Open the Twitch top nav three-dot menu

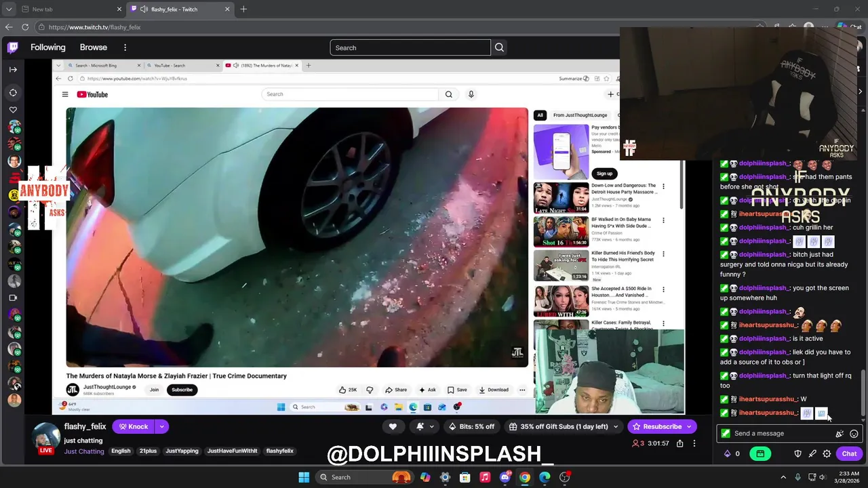pyautogui.click(x=125, y=47)
